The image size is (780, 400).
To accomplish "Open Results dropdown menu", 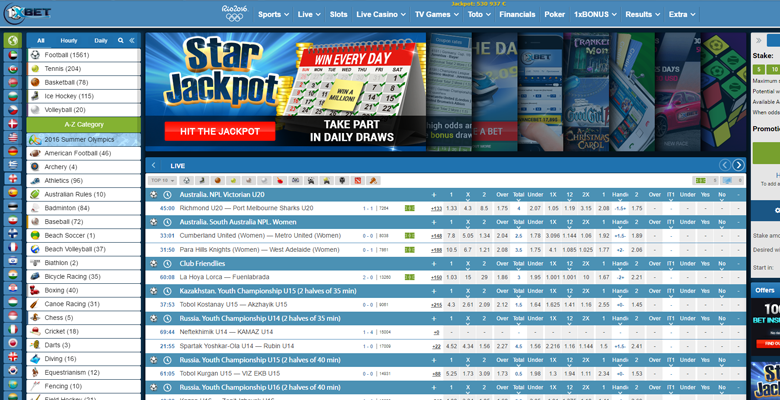I will point(642,14).
